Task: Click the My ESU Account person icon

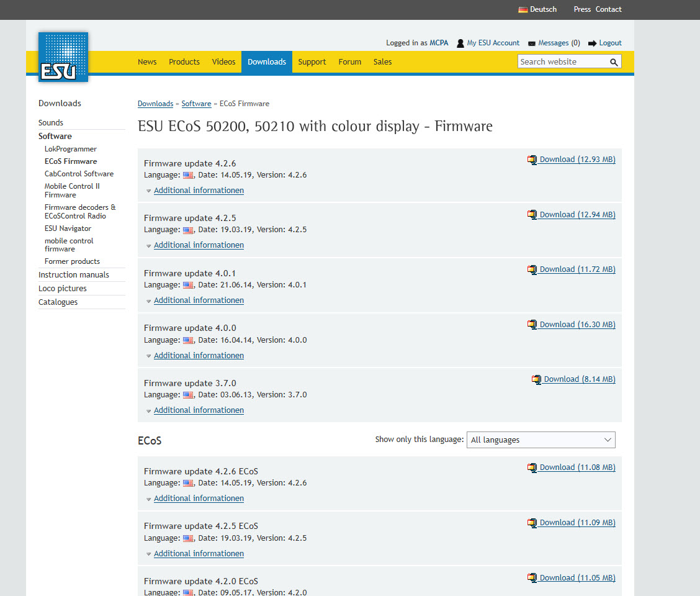Action: 460,43
